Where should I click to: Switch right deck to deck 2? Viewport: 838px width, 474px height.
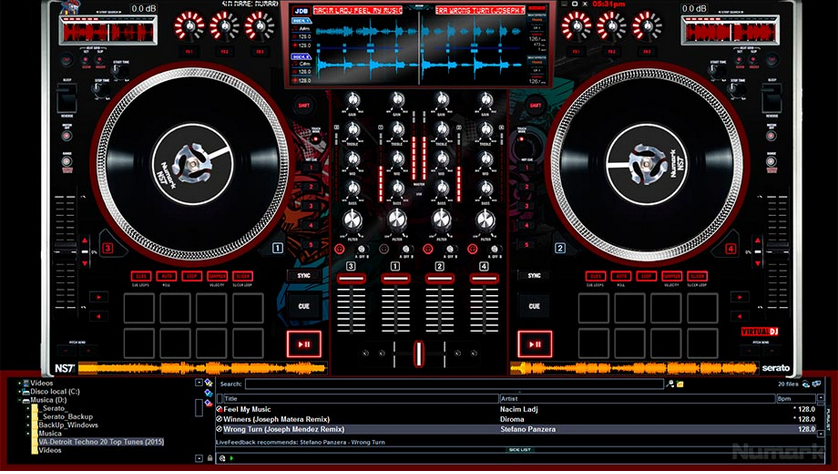560,248
